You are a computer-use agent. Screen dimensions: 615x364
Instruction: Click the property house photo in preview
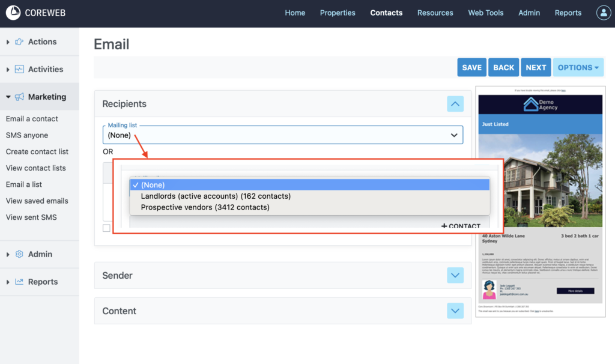(x=540, y=181)
